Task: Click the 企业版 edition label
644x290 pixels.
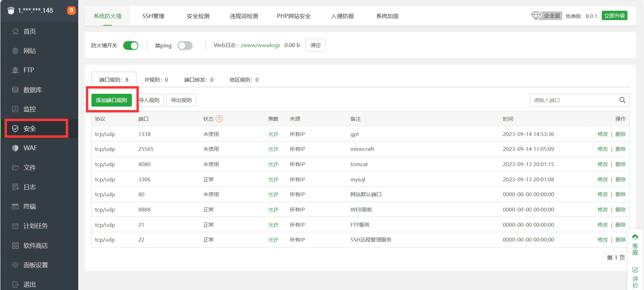Action: (x=552, y=16)
